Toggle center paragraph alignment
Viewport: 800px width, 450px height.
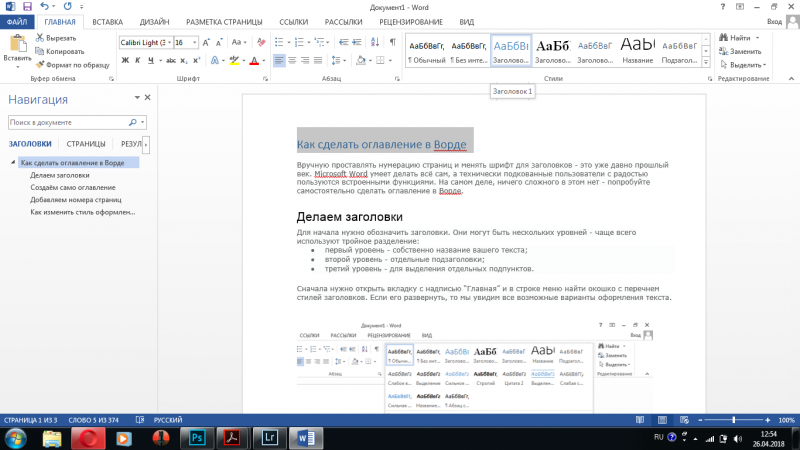pos(292,60)
